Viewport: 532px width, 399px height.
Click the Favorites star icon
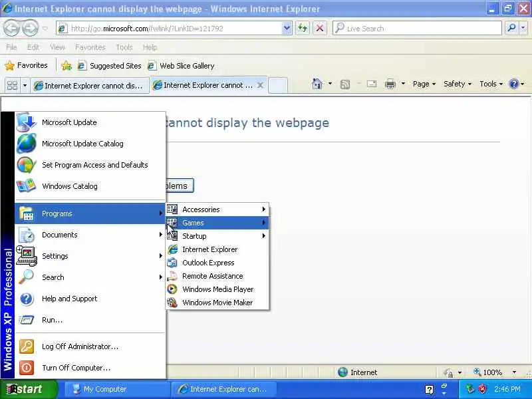(x=9, y=65)
